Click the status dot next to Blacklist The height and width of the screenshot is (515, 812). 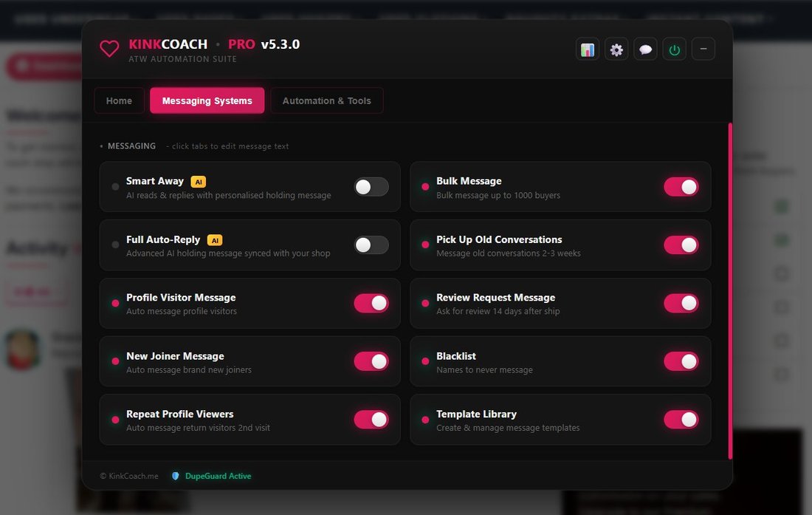(425, 361)
